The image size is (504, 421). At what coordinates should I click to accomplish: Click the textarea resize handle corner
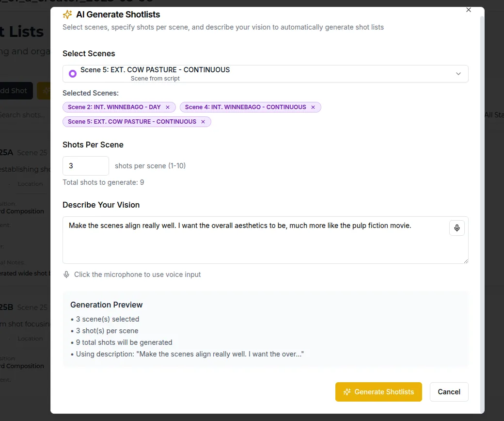coord(466,261)
